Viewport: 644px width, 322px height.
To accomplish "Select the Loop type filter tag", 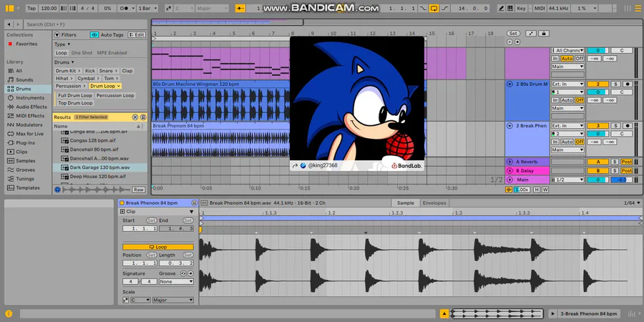I will (62, 53).
